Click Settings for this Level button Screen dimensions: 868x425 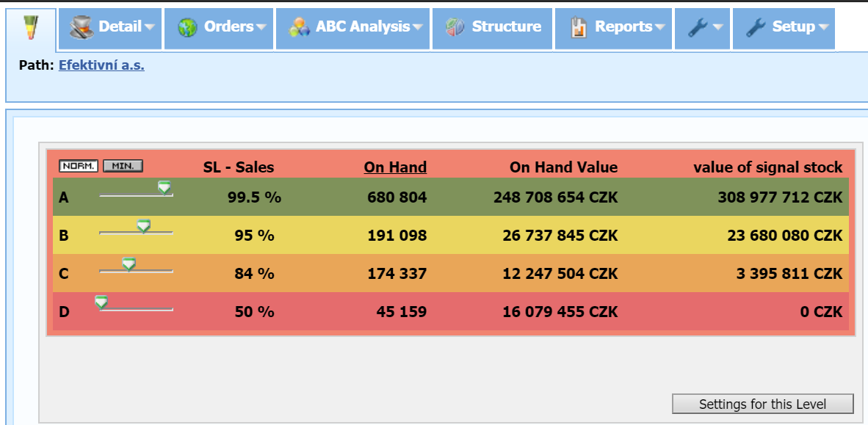click(x=762, y=404)
